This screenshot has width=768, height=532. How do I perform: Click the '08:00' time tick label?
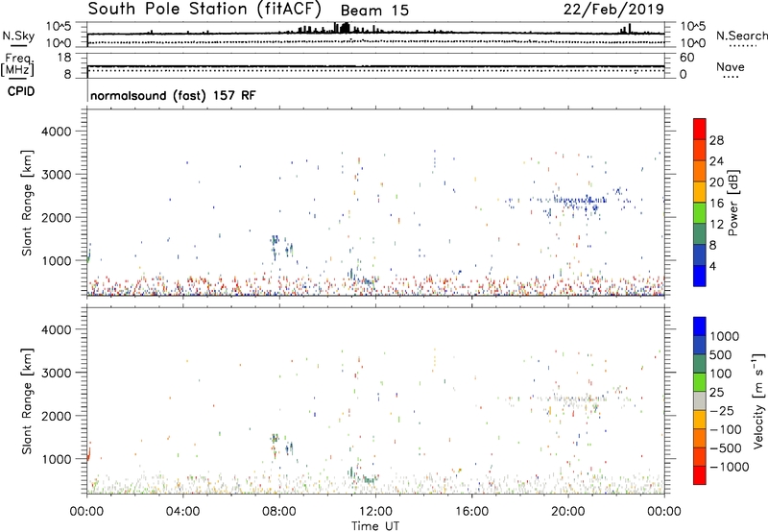(279, 512)
